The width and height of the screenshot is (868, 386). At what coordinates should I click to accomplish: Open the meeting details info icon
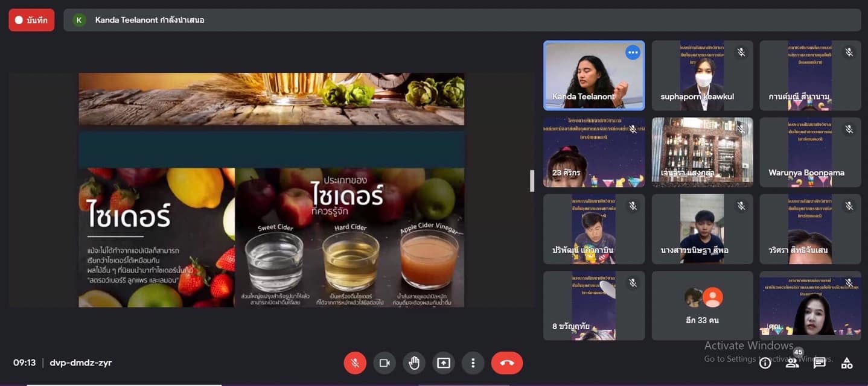(765, 362)
